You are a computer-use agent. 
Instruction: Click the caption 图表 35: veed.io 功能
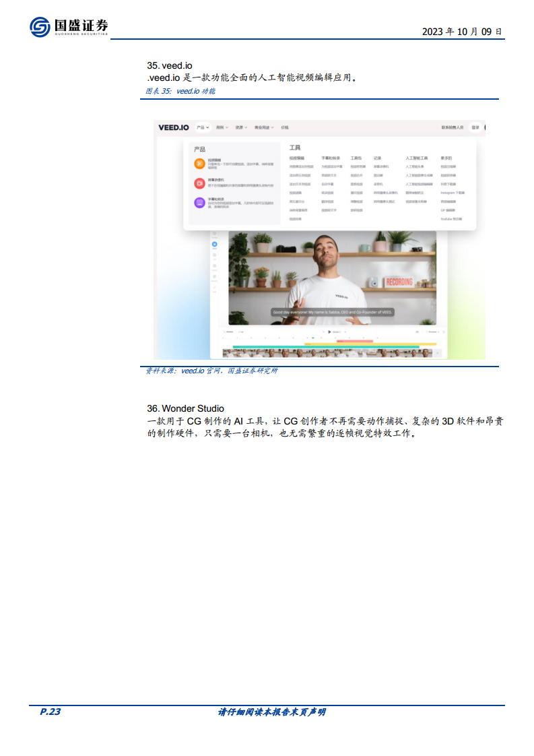(x=180, y=91)
